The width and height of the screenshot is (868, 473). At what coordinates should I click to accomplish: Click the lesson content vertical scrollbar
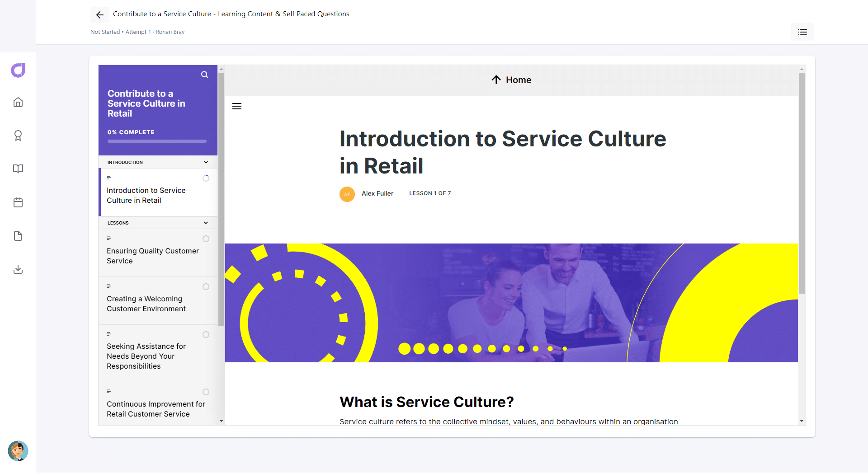[802, 183]
